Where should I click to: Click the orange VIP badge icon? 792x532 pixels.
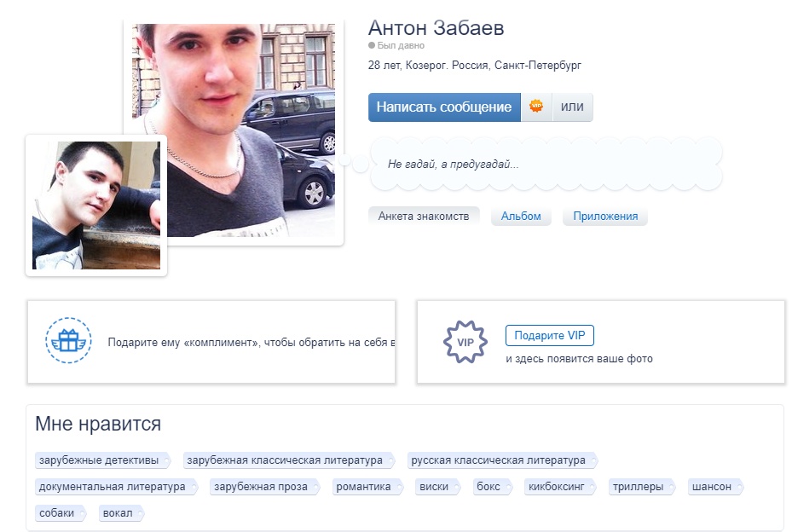pyautogui.click(x=536, y=107)
